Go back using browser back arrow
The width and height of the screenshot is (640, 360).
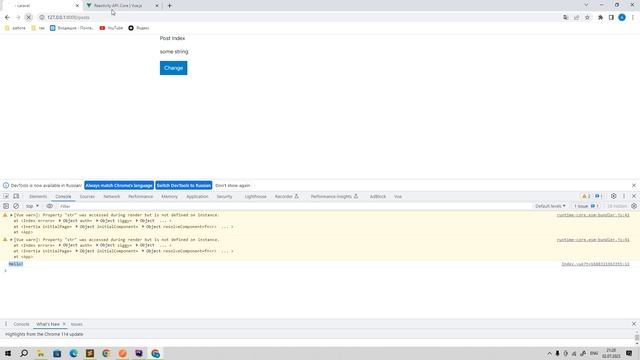click(7, 17)
